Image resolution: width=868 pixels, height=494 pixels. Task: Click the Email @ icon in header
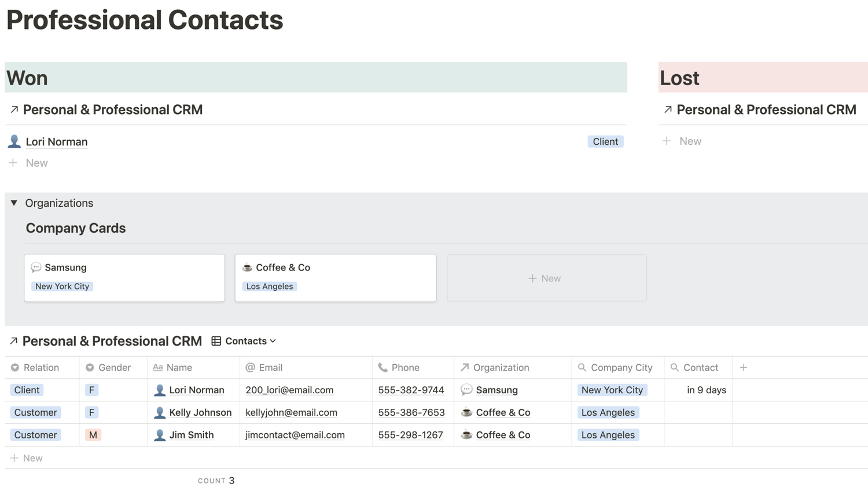point(250,368)
